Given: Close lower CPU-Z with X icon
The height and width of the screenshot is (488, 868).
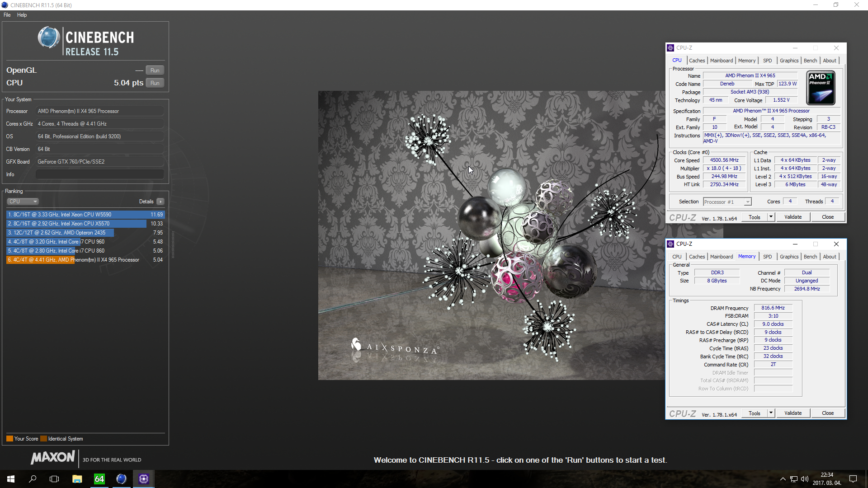Looking at the screenshot, I should pyautogui.click(x=836, y=244).
